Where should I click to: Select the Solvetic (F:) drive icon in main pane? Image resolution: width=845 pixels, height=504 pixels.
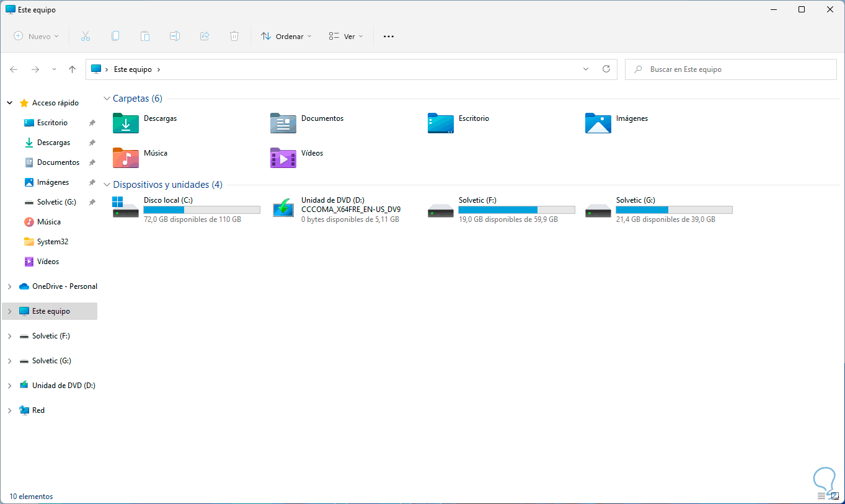click(441, 211)
